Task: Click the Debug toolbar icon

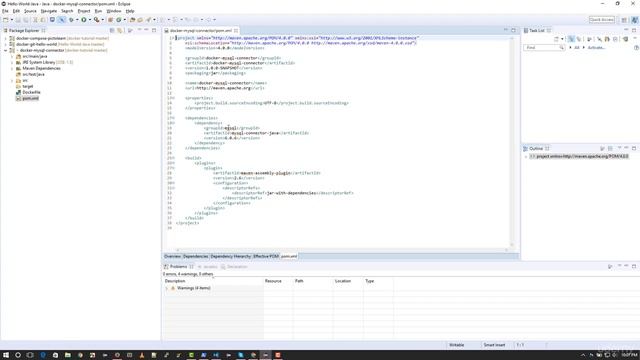Action: [71, 20]
